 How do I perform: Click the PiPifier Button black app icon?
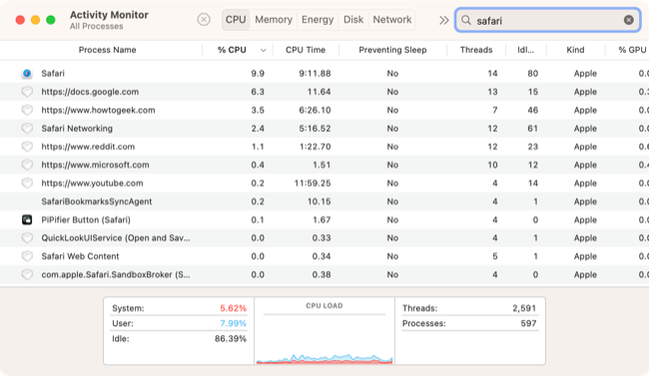[x=27, y=219]
